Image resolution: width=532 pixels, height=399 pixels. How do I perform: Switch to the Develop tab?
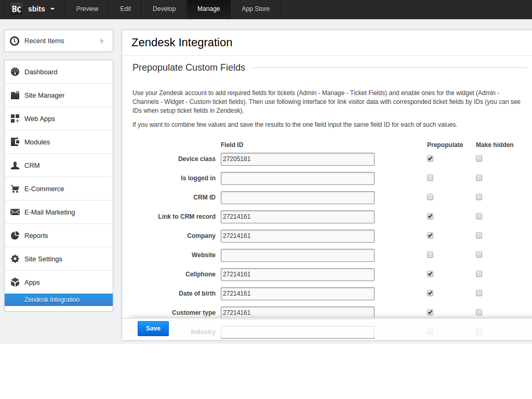164,9
